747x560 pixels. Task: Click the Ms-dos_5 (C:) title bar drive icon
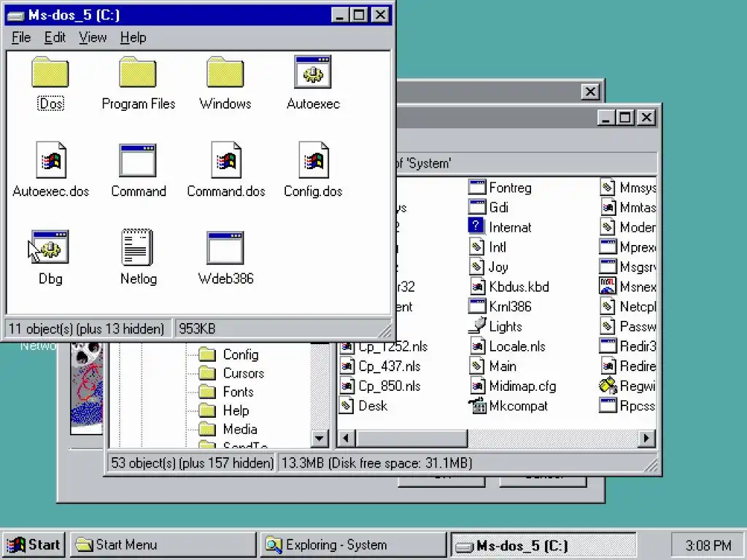16,16
